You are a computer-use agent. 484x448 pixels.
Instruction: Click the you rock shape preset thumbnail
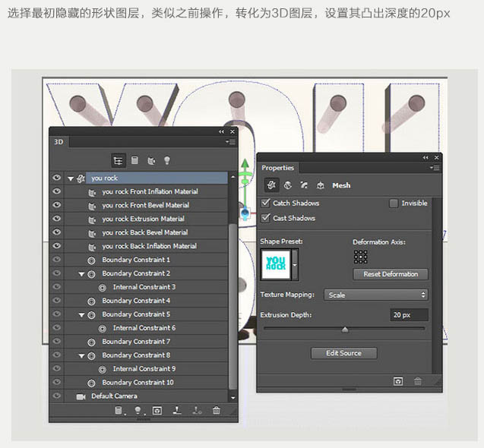click(276, 264)
